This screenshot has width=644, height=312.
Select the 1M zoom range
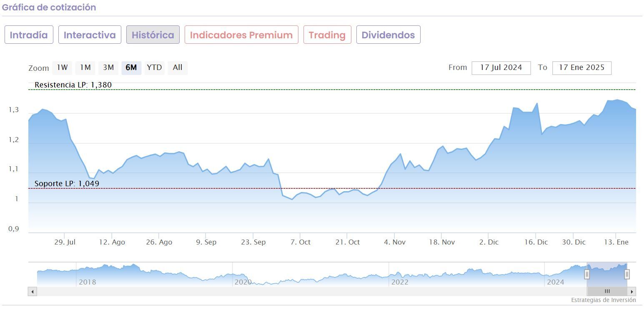pos(85,67)
